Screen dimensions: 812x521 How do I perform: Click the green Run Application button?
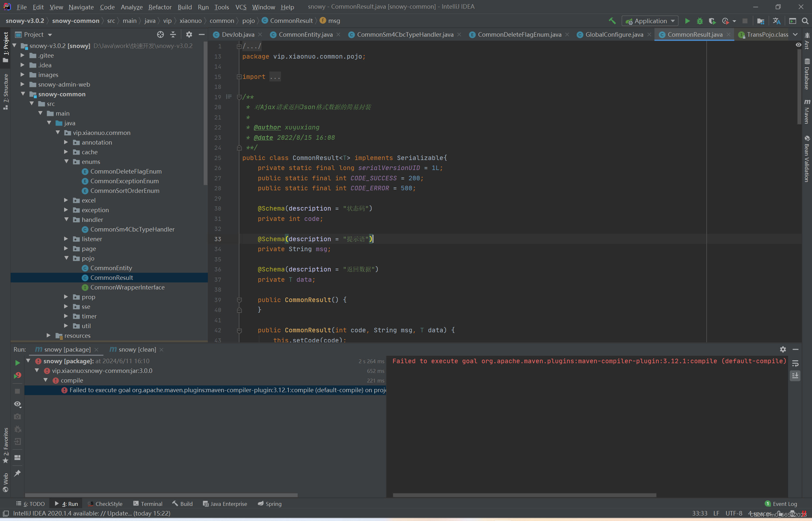(687, 21)
